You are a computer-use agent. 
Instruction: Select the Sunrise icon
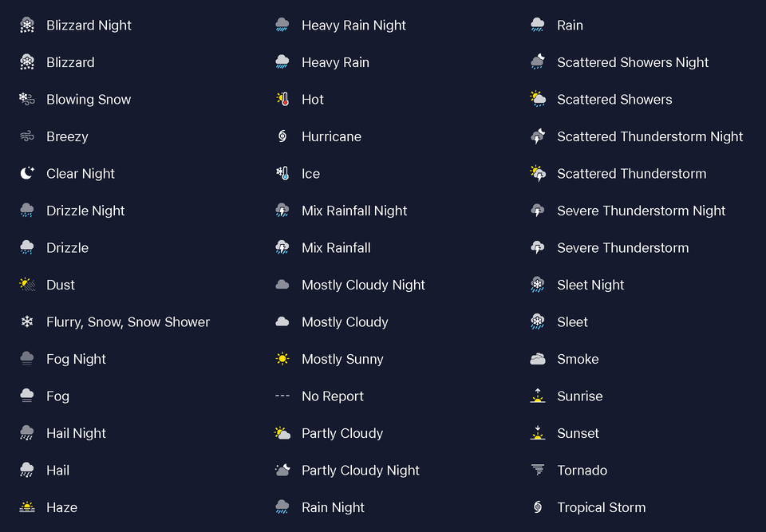(538, 396)
